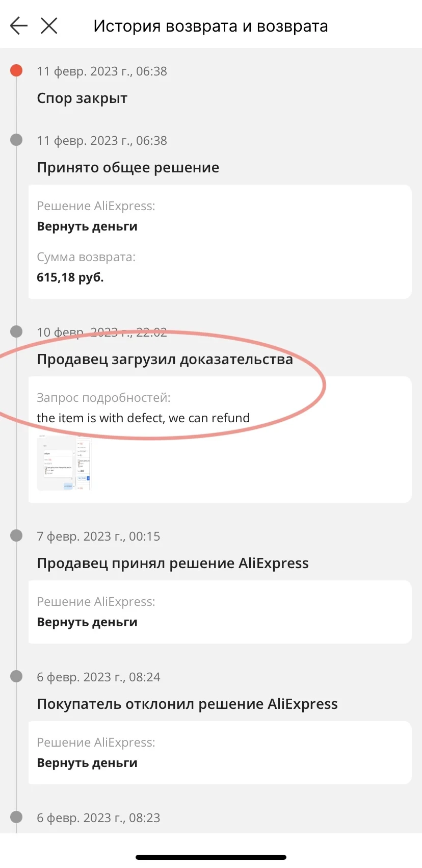This screenshot has height=868, width=422.
Task: Tap refund amount 615,18 руб.
Action: (x=70, y=277)
